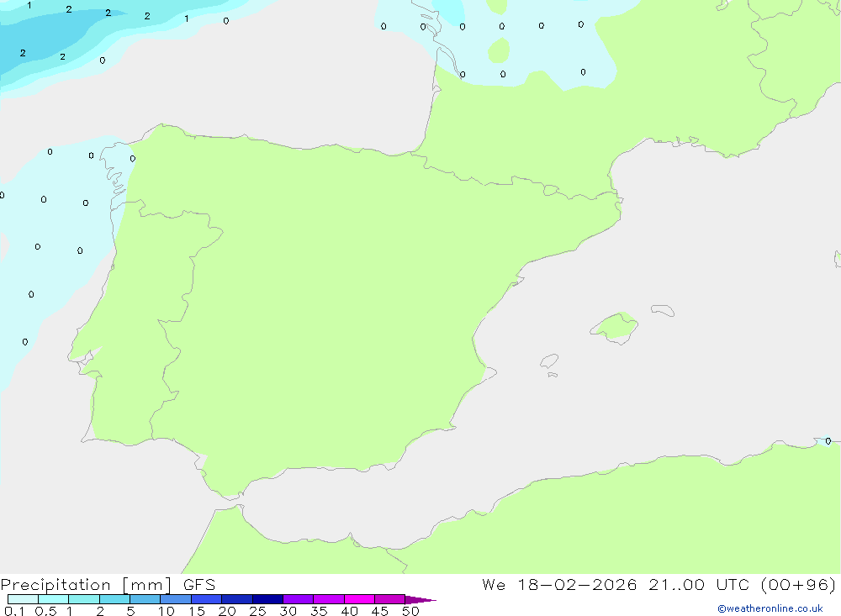Select the '21..00 UTC' time text
This screenshot has width=841, height=616.
[x=701, y=584]
